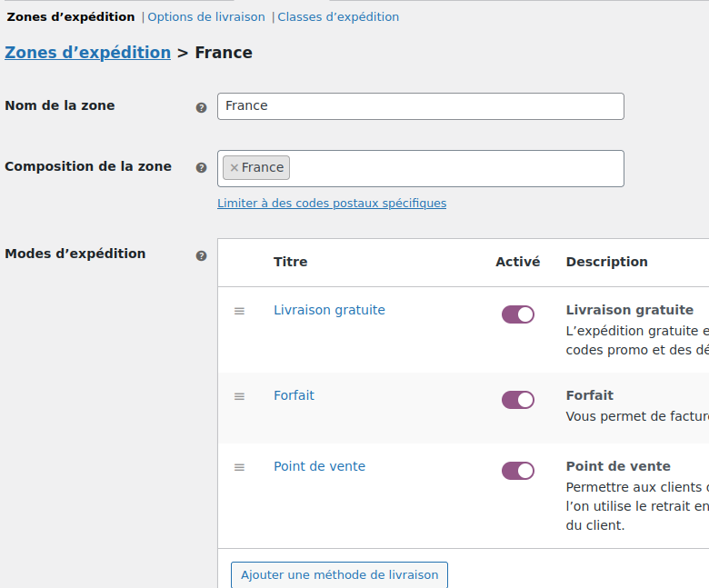Open the Zones d'expédition tab
Viewport: 709px width, 588px height.
(x=71, y=17)
